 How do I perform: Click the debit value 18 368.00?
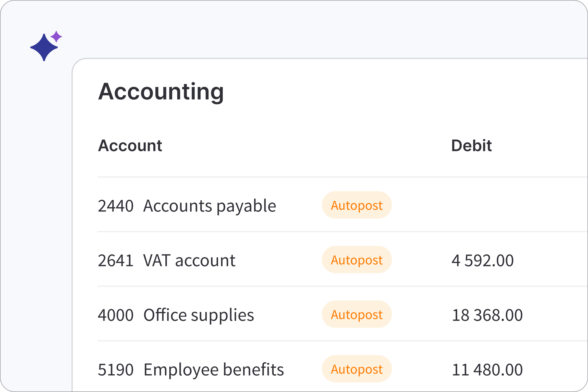tap(488, 315)
